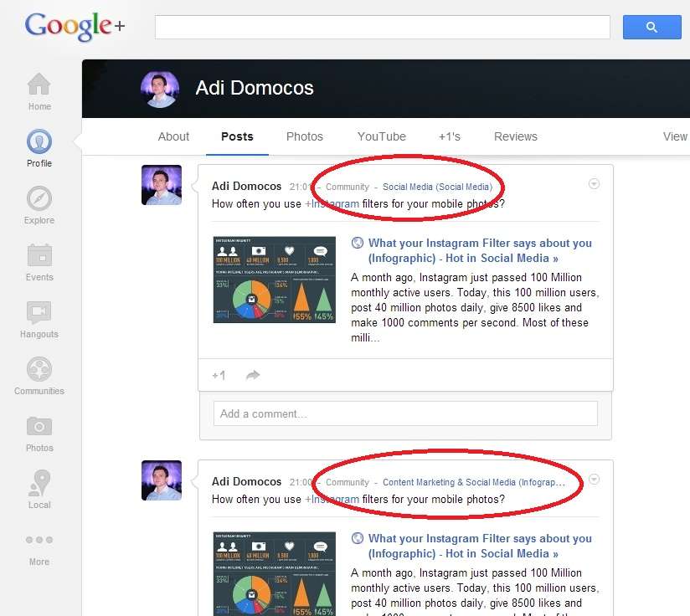
Task: Click the blue search magnifier button
Action: pos(651,28)
